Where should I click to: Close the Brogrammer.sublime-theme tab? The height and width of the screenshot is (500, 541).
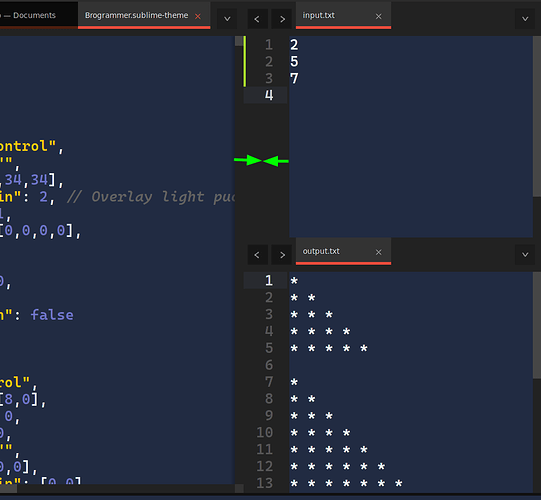(198, 16)
